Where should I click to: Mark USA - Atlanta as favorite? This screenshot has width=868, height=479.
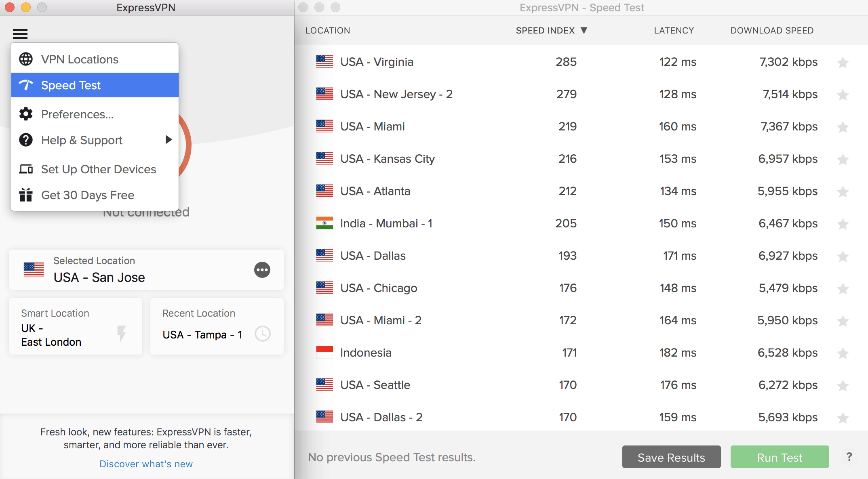(843, 191)
